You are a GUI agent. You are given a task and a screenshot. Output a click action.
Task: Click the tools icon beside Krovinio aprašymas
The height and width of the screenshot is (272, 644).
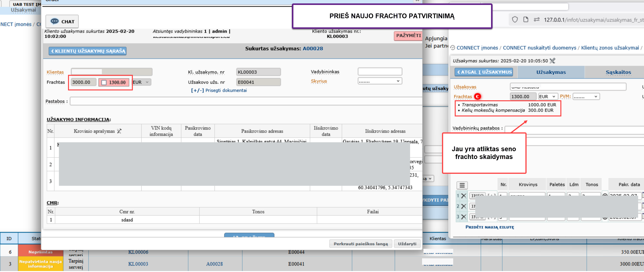119,131
